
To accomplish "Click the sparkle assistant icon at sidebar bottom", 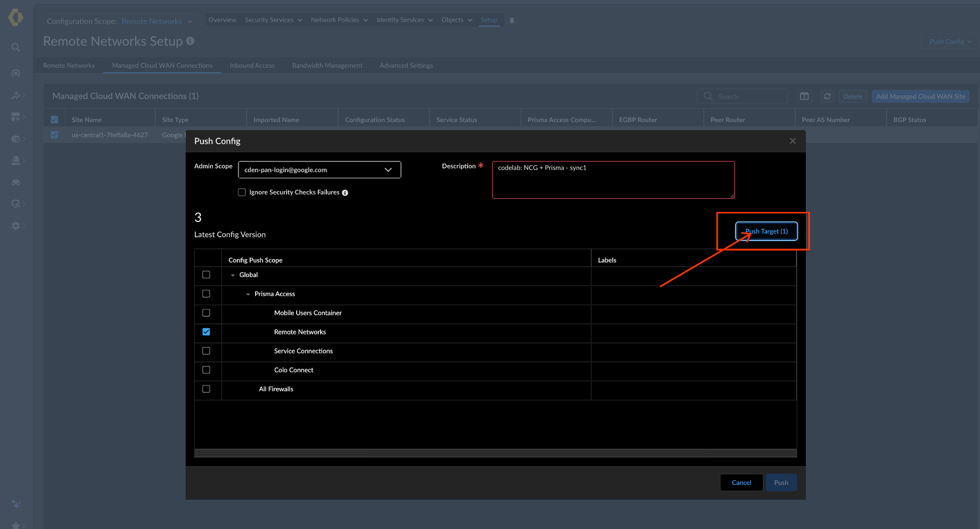I will tap(16, 504).
